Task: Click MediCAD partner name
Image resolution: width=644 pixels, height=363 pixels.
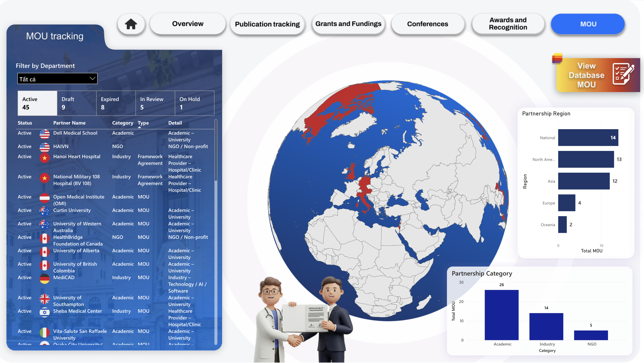Action: coord(64,278)
